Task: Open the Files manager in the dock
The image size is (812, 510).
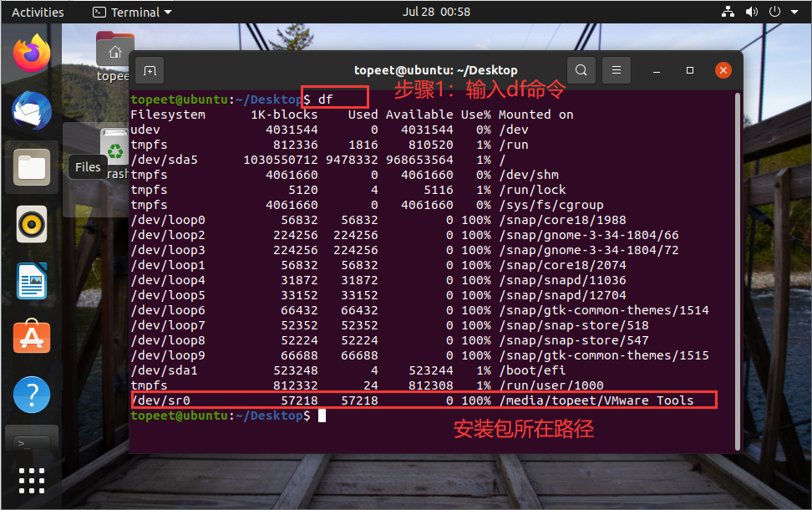Action: pyautogui.click(x=32, y=167)
